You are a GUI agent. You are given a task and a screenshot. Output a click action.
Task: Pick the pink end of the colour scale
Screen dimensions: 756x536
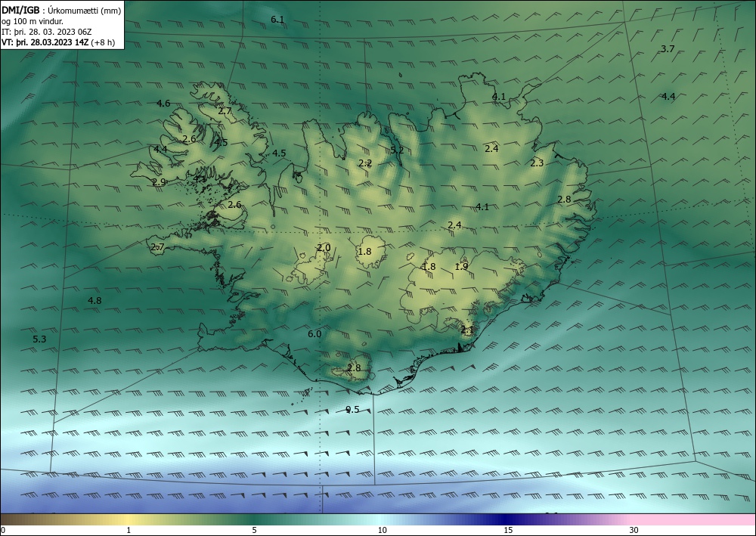(x=694, y=519)
